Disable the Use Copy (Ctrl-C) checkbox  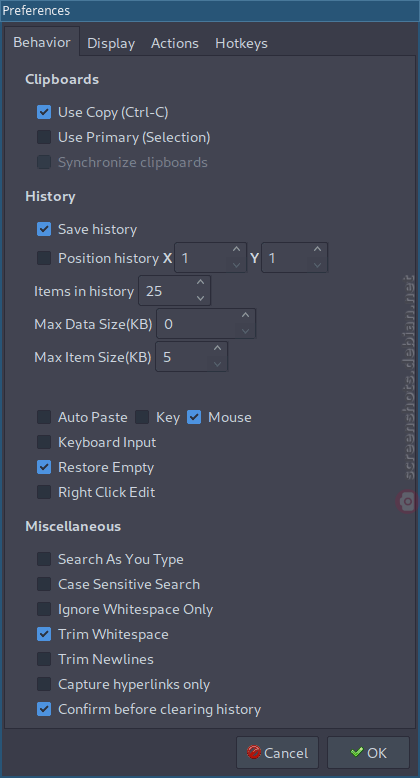(x=44, y=112)
